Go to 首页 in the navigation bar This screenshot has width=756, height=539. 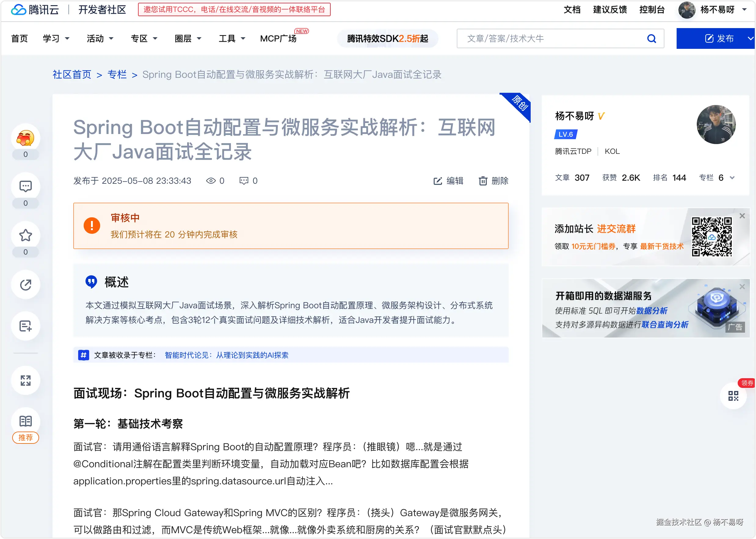[x=19, y=39]
